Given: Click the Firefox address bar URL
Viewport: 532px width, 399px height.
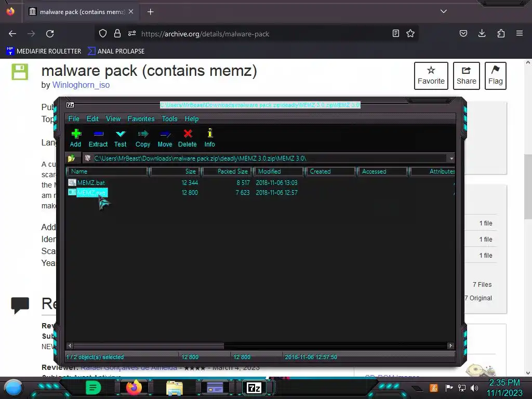Looking at the screenshot, I should click(x=205, y=34).
